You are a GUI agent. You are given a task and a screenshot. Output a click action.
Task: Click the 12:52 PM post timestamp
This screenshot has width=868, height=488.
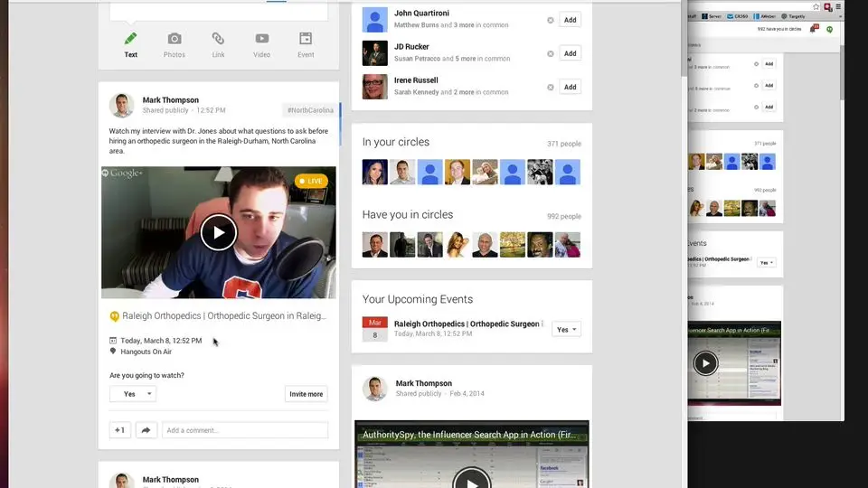point(211,110)
